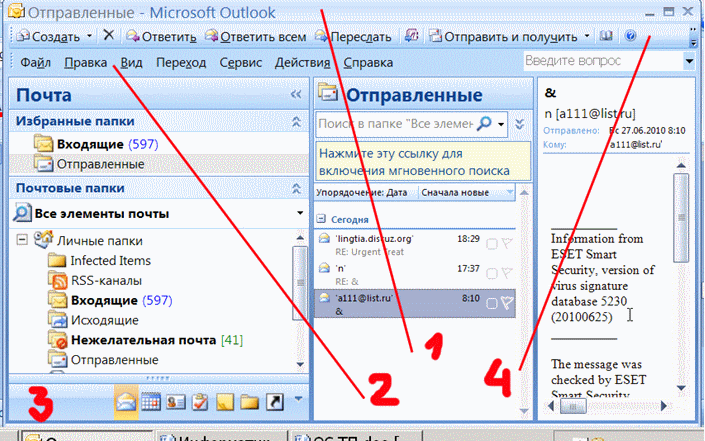Screen dimensions: 705x441
Task: Click the Delete X toolbar icon
Action: pos(108,35)
